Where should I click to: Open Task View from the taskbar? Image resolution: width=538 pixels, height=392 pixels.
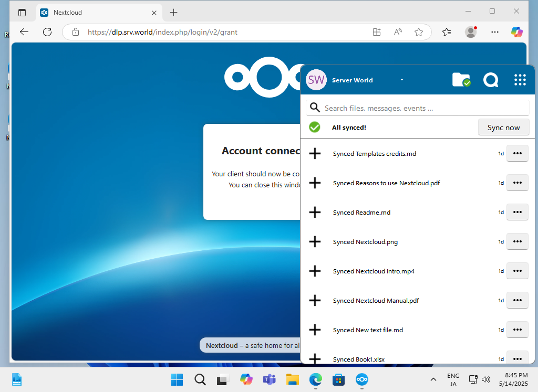(223, 379)
